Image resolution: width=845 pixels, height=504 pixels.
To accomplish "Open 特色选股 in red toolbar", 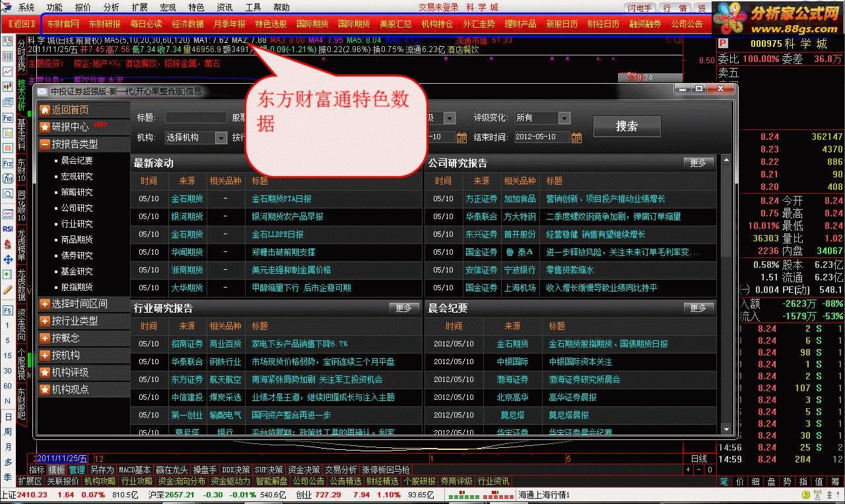I will (x=271, y=24).
